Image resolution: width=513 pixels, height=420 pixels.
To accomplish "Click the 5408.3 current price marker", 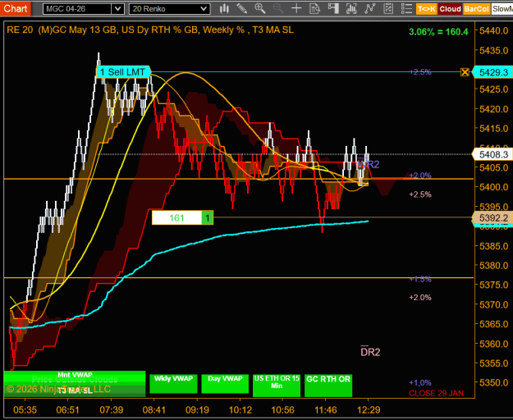I will click(x=492, y=154).
